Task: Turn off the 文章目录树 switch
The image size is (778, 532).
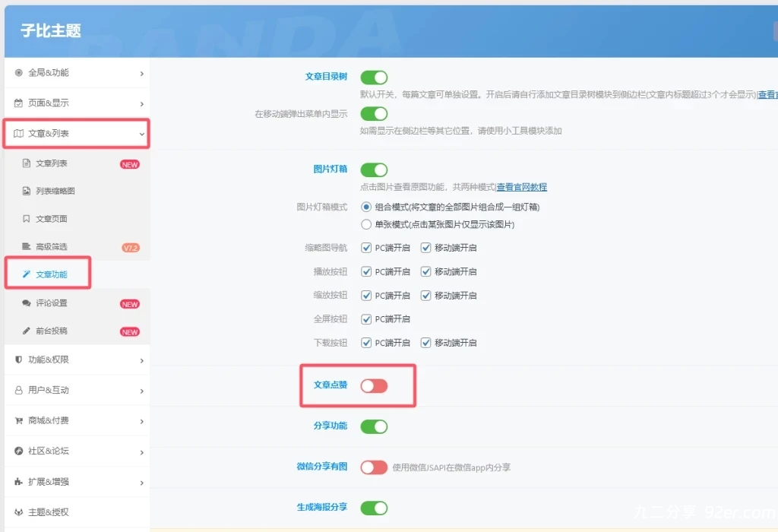Action: click(x=374, y=78)
